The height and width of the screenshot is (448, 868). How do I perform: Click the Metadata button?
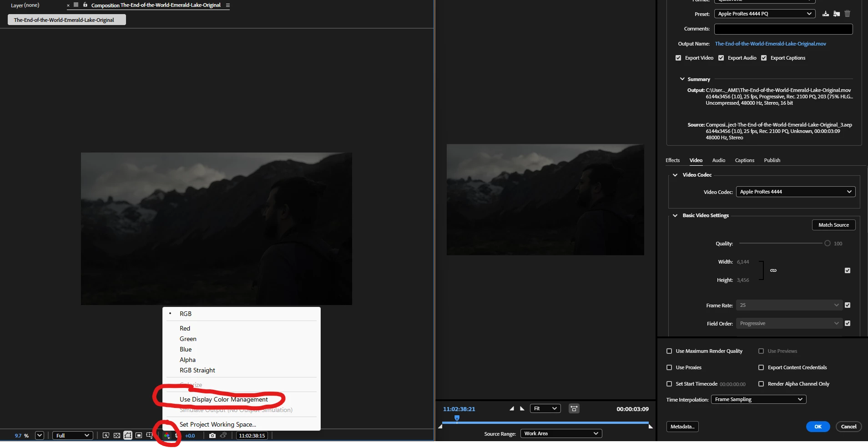click(x=682, y=427)
